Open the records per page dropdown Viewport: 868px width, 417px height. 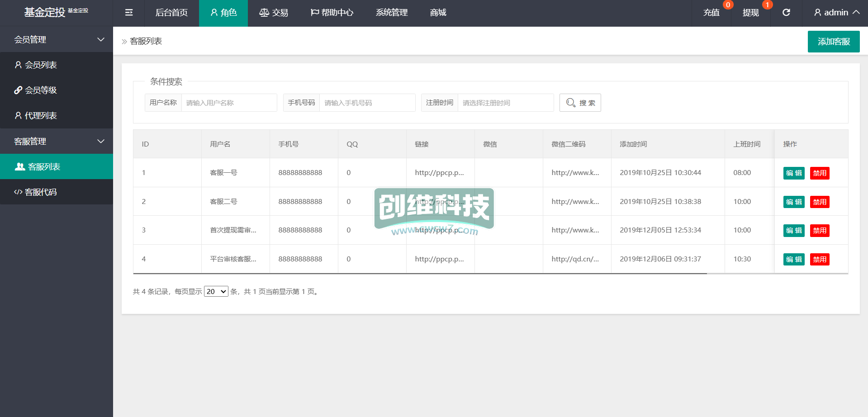216,292
